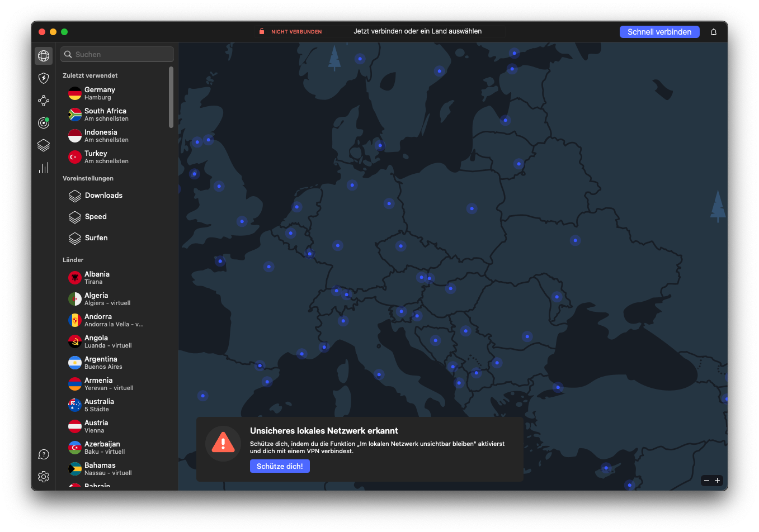Click the country list scrollbar
This screenshot has height=532, width=759.
(171, 97)
